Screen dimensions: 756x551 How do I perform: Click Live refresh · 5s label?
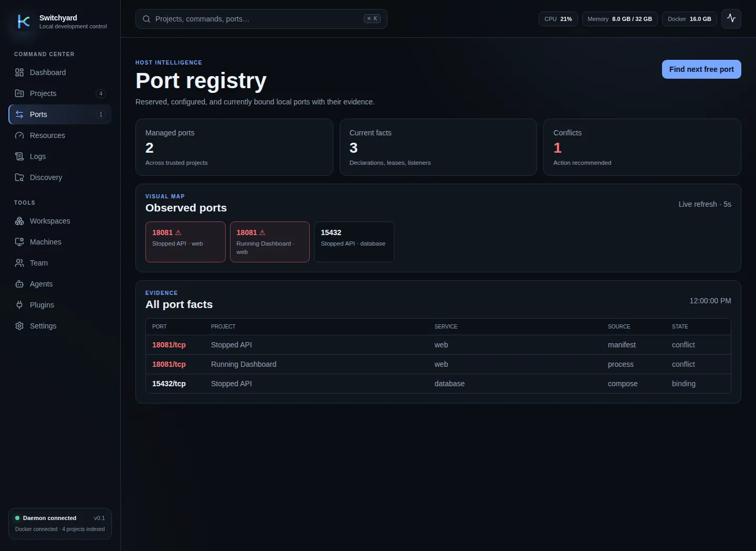coord(705,204)
